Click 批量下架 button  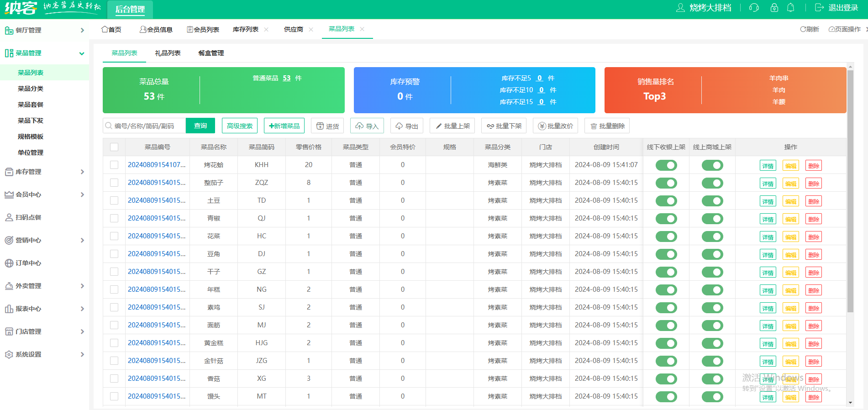[504, 126]
